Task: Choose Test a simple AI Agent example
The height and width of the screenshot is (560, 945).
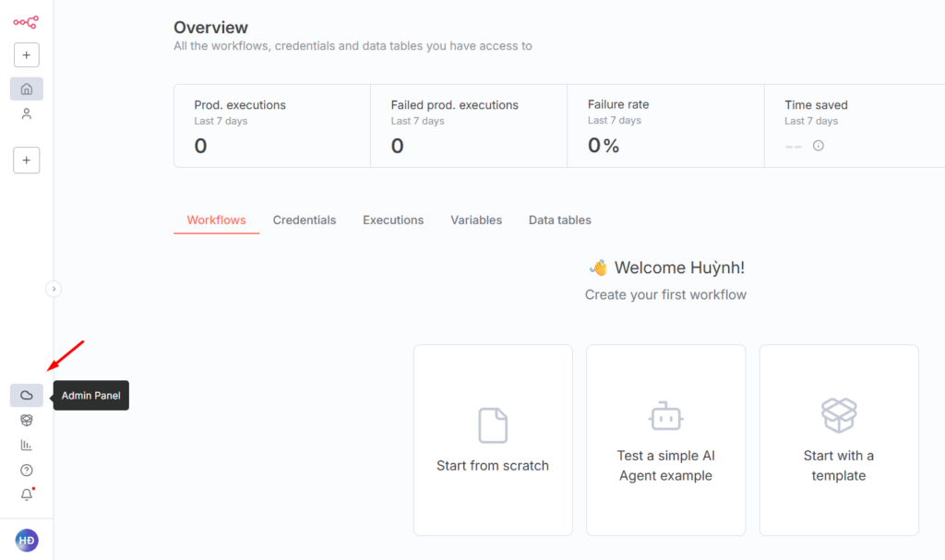Action: coord(665,440)
